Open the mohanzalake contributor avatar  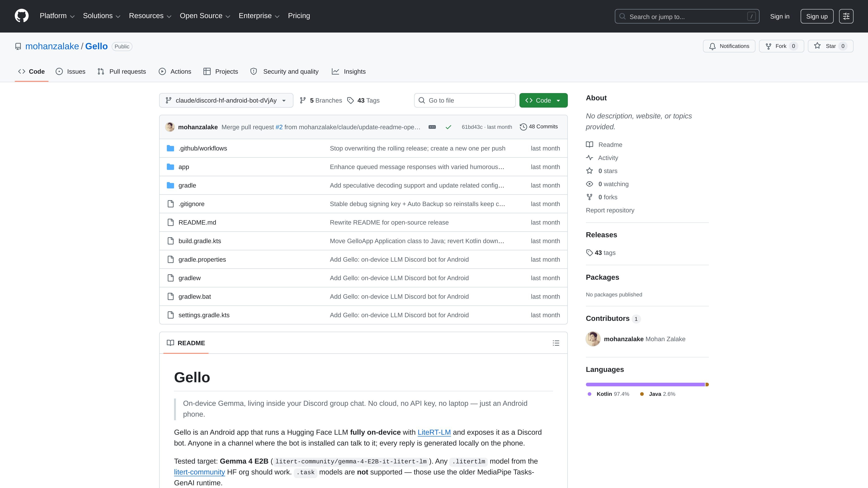pyautogui.click(x=593, y=339)
